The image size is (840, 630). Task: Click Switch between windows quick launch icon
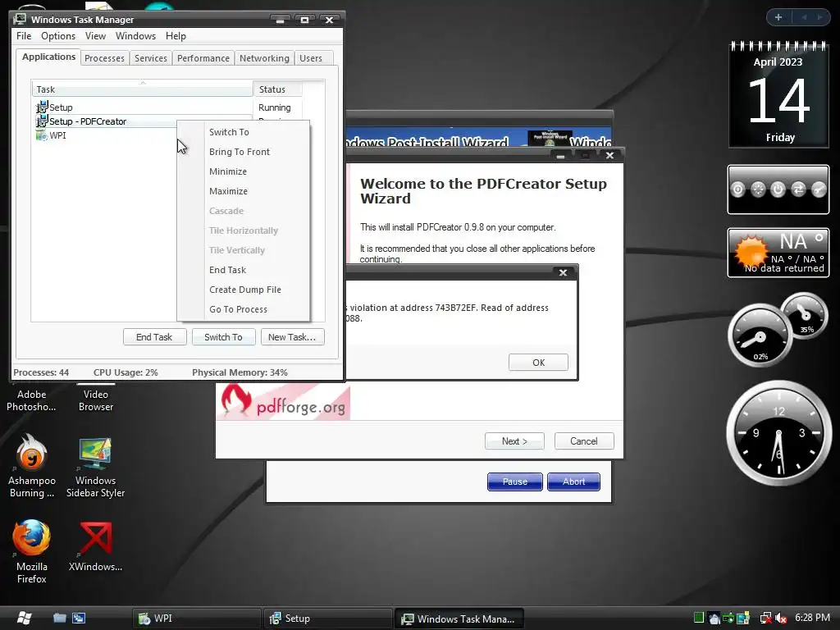pos(79,618)
